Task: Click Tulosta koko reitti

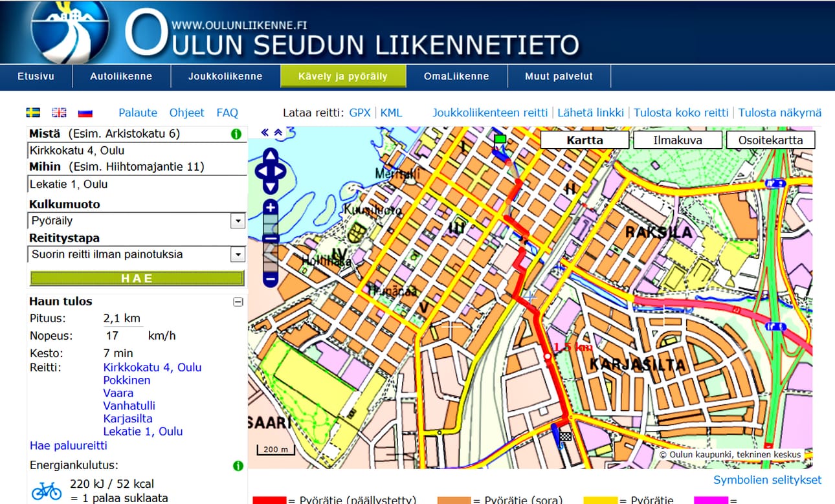Action: [681, 113]
